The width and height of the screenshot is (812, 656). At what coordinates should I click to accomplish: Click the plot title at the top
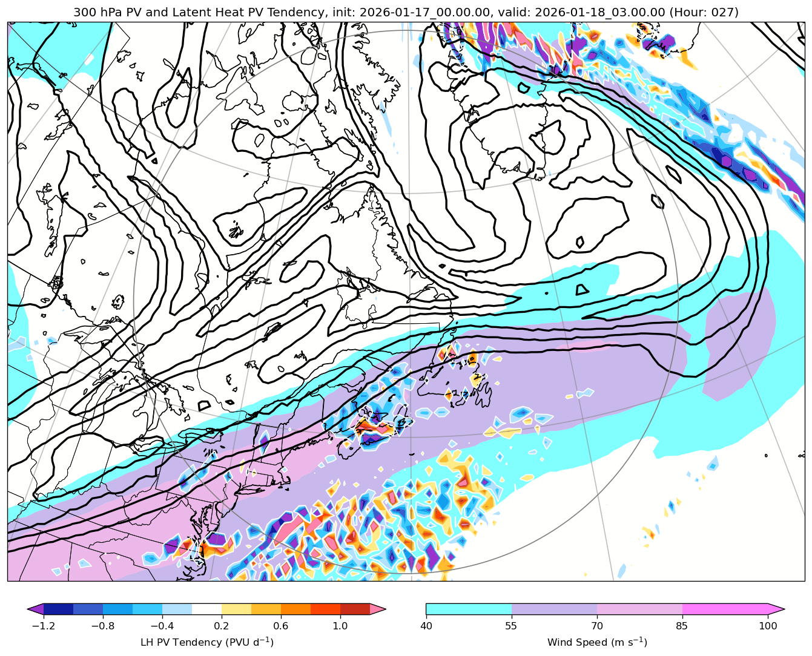pos(406,12)
